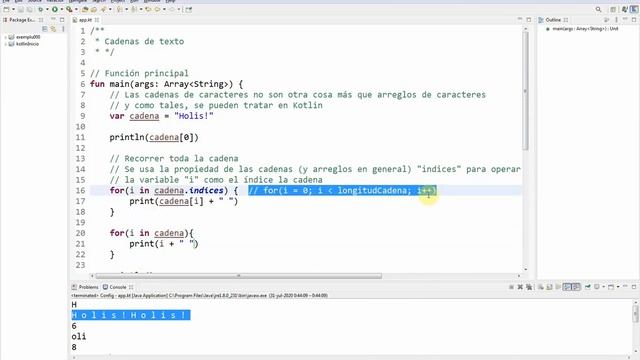640x360 pixels.
Task: Click Collapse All in the Package Explorer
Action: click(x=45, y=29)
